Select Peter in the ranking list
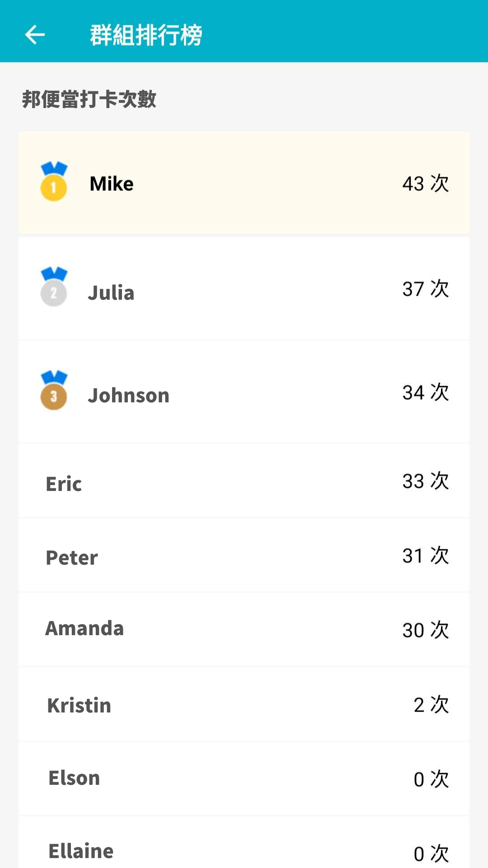Image resolution: width=488 pixels, height=868 pixels. click(x=72, y=557)
